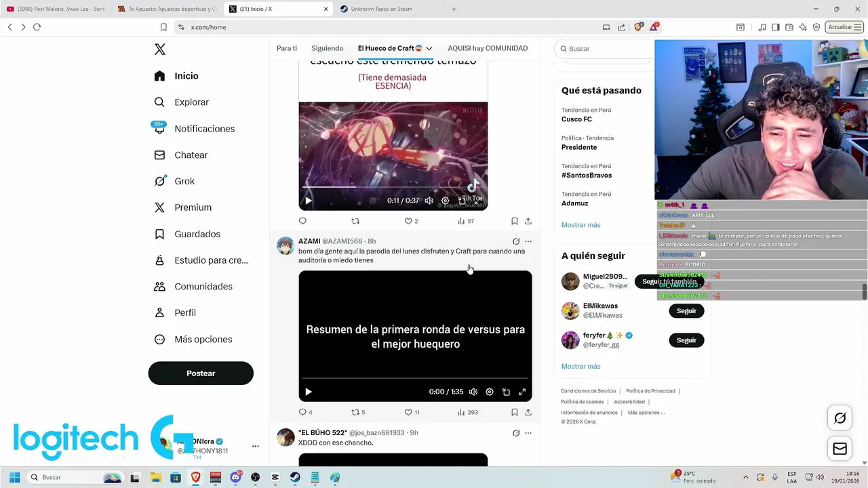Mute the 0:00 / 1:35 video
The width and height of the screenshot is (868, 488).
tap(473, 392)
